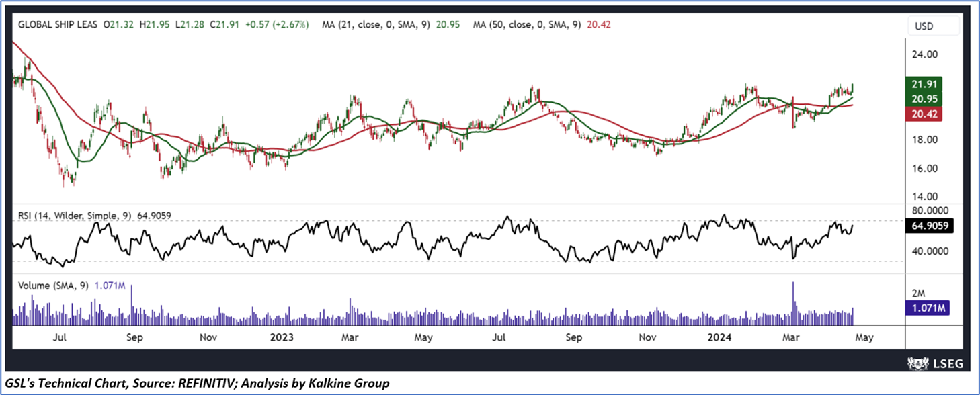
Task: Click the GSL's Technical Chart caption text
Action: 197,384
